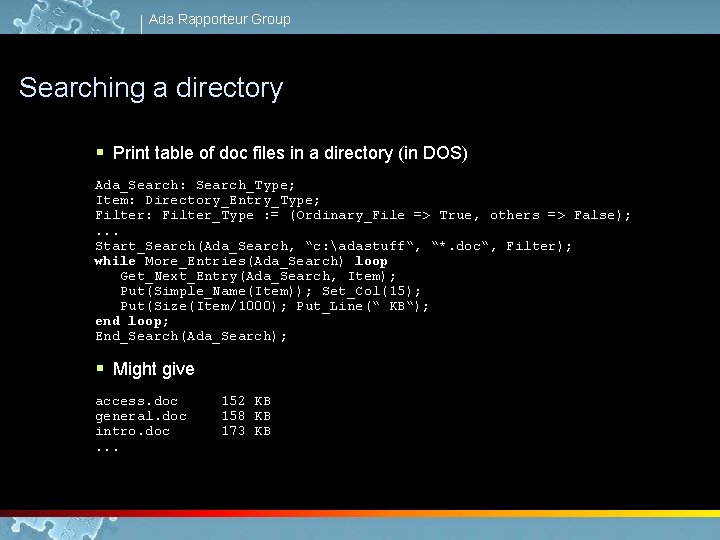The width and height of the screenshot is (720, 540).
Task: Click the '152 KB' size value
Action: click(246, 401)
